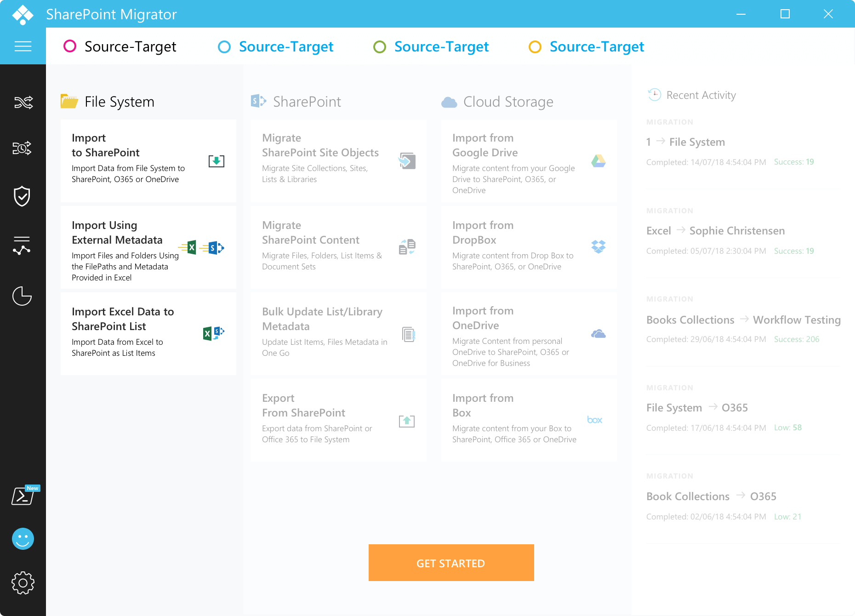The image size is (855, 616).
Task: Click the SharePoint section header icon
Action: pyautogui.click(x=258, y=101)
